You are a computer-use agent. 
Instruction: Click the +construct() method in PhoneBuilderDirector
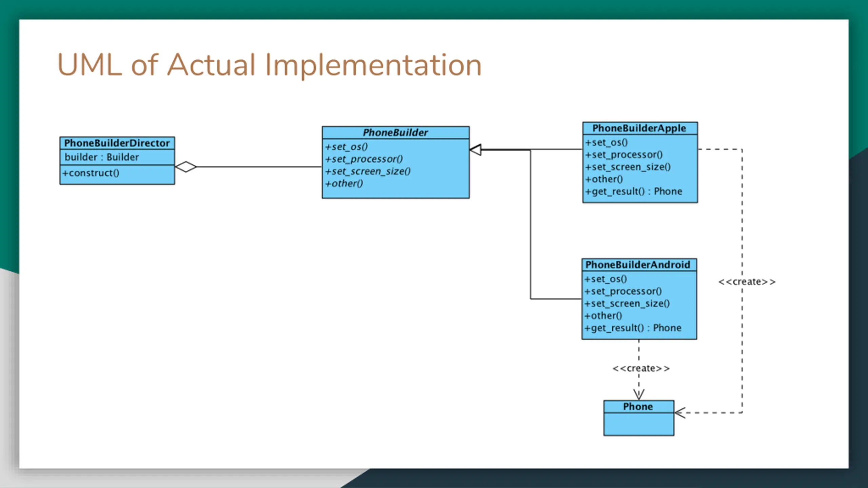[x=91, y=173]
